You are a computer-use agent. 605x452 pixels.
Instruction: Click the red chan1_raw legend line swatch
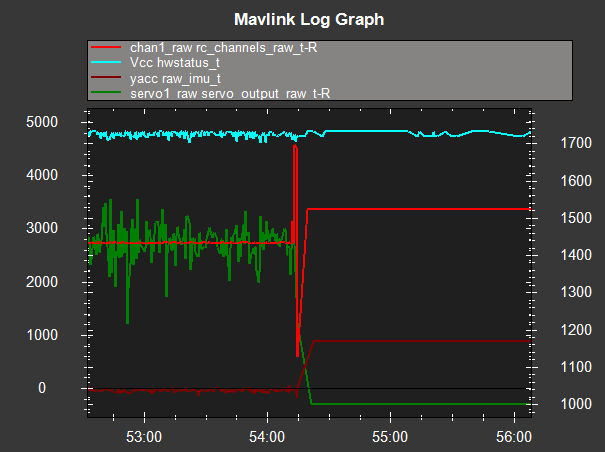coord(106,47)
